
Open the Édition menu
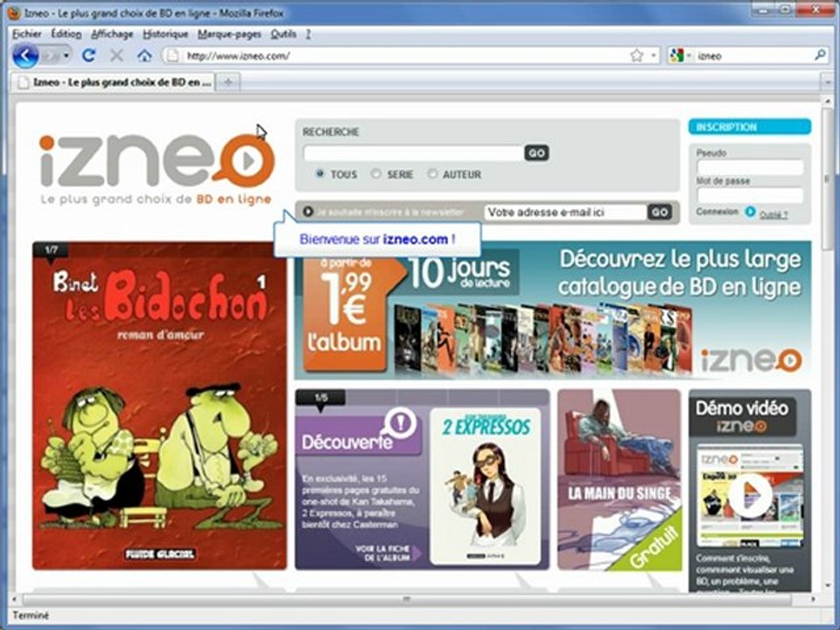66,34
